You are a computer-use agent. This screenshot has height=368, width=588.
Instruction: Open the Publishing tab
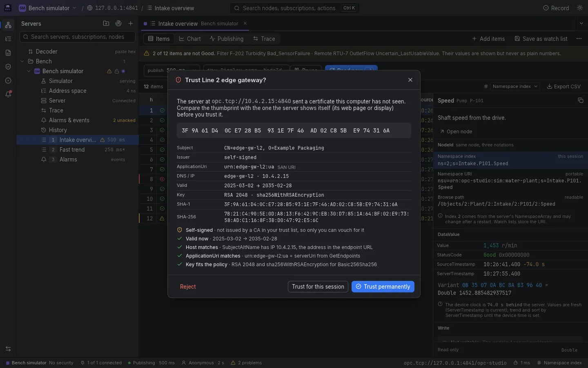pyautogui.click(x=227, y=38)
